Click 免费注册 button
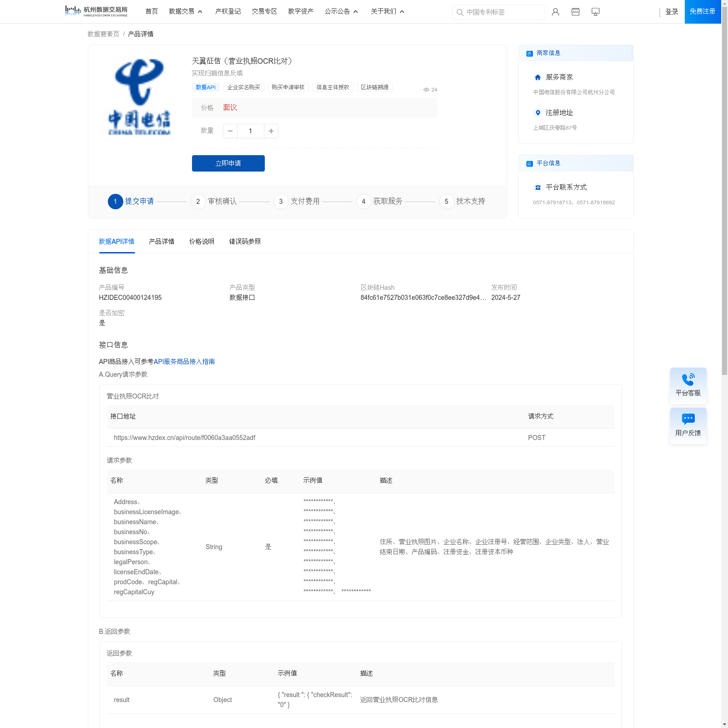The width and height of the screenshot is (728, 728). (703, 12)
